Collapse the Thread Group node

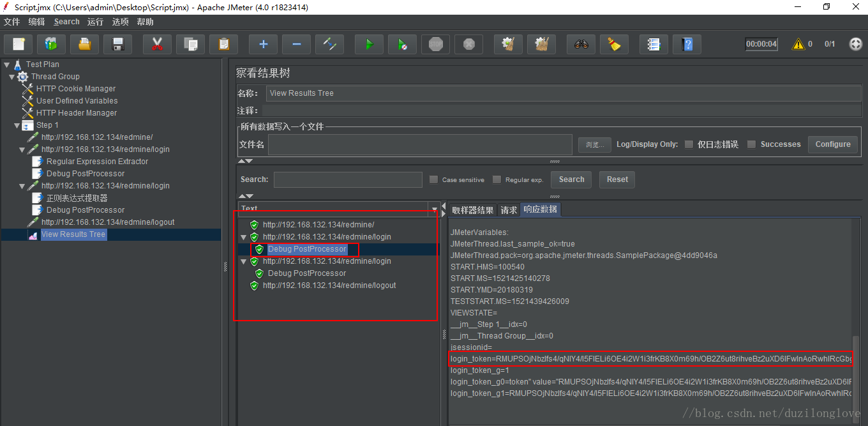[11, 77]
